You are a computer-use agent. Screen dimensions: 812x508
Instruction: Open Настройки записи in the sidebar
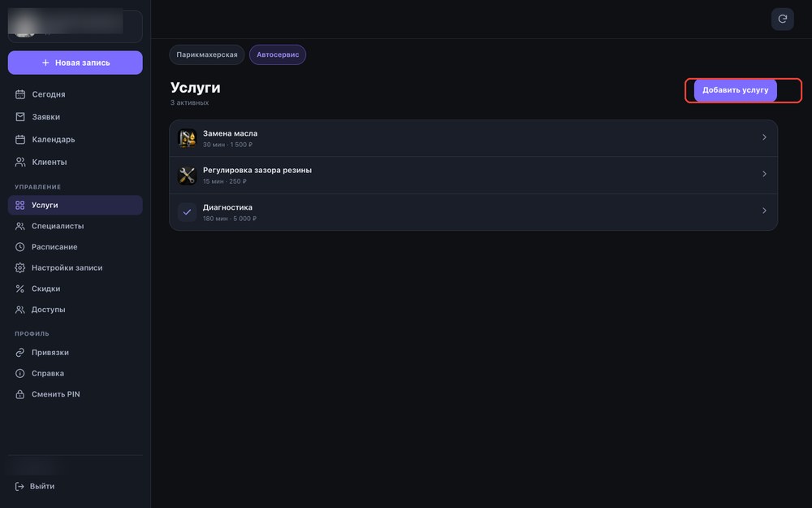[x=75, y=267]
